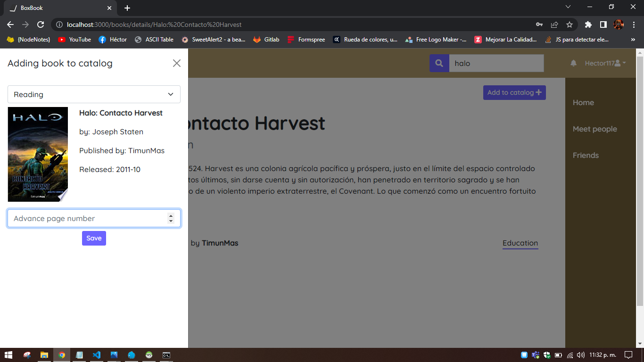This screenshot has height=362, width=644.
Task: Open the notifications bell
Action: point(573,63)
